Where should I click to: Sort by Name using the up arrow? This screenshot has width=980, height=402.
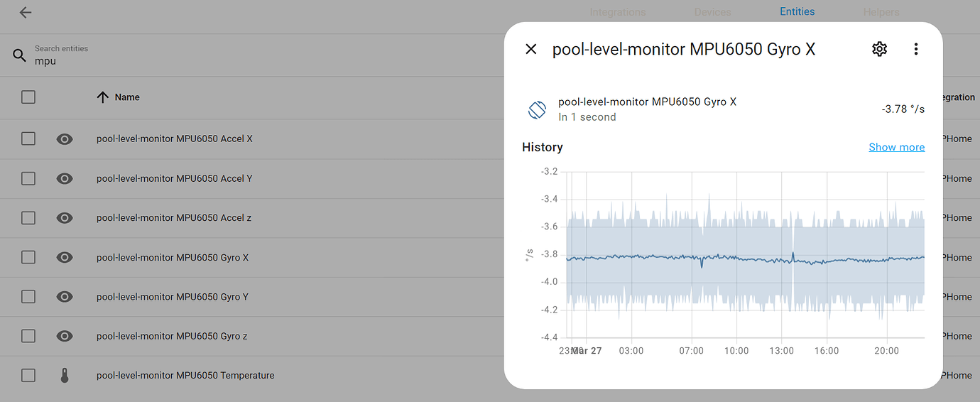[x=103, y=97]
